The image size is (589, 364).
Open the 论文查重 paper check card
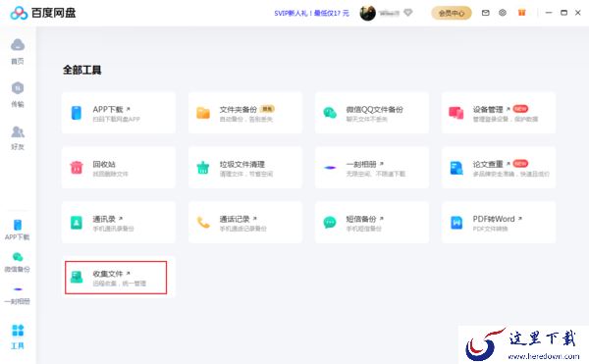click(499, 168)
